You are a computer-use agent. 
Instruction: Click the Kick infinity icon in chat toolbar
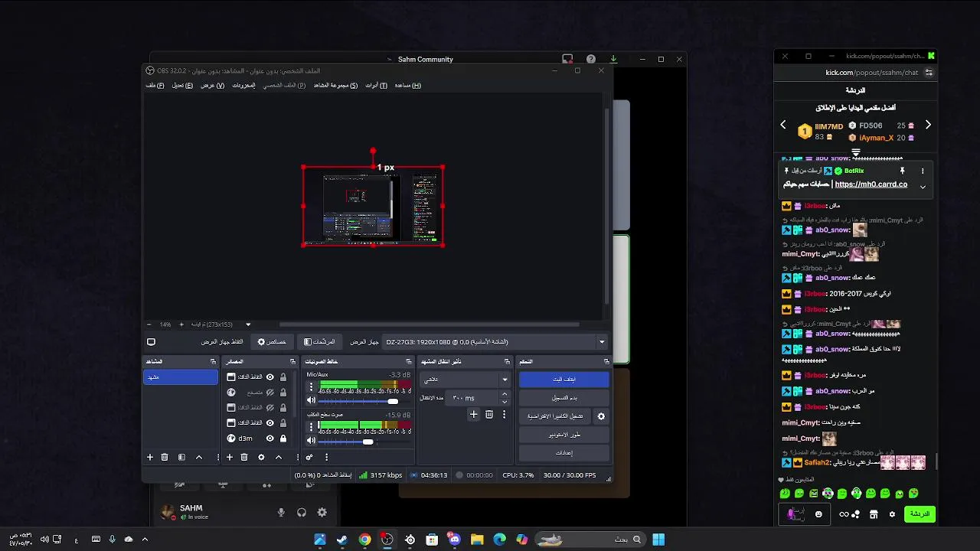(844, 514)
